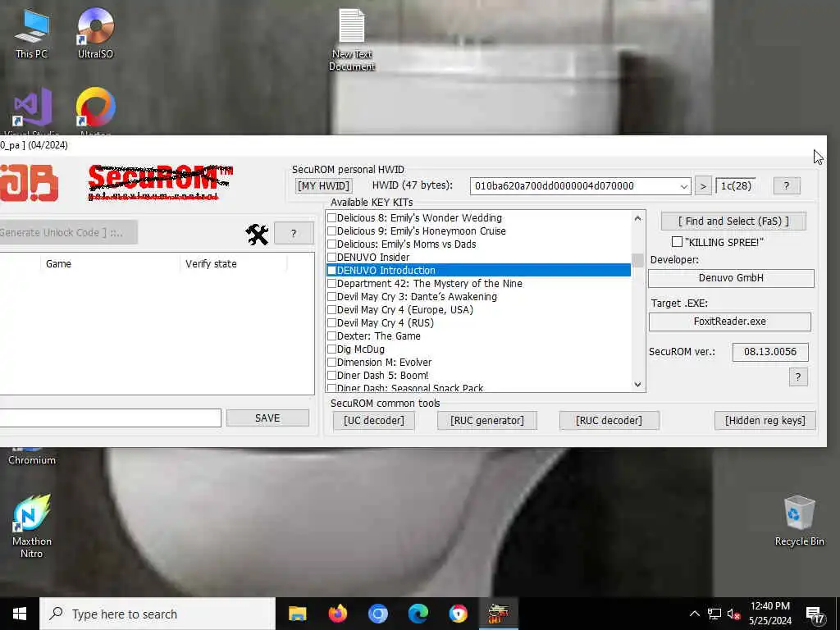Check Delicious 9: Emily's Honeymoon Cruise

[331, 231]
